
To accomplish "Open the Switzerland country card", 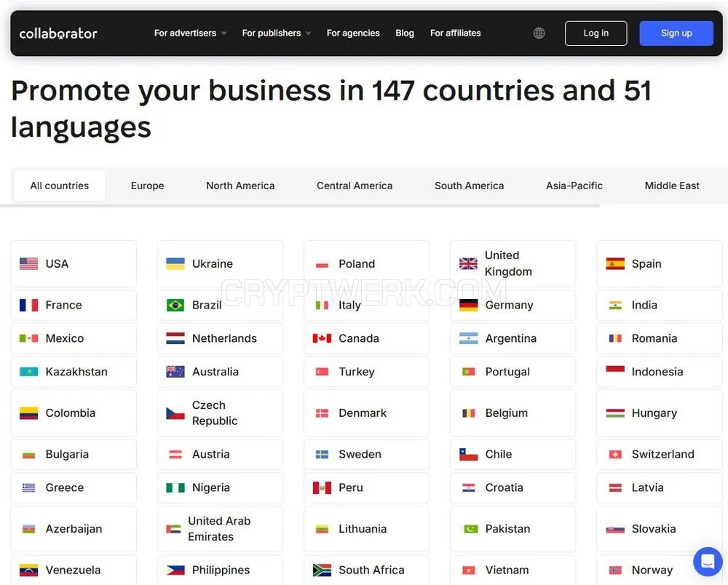I will coord(660,454).
